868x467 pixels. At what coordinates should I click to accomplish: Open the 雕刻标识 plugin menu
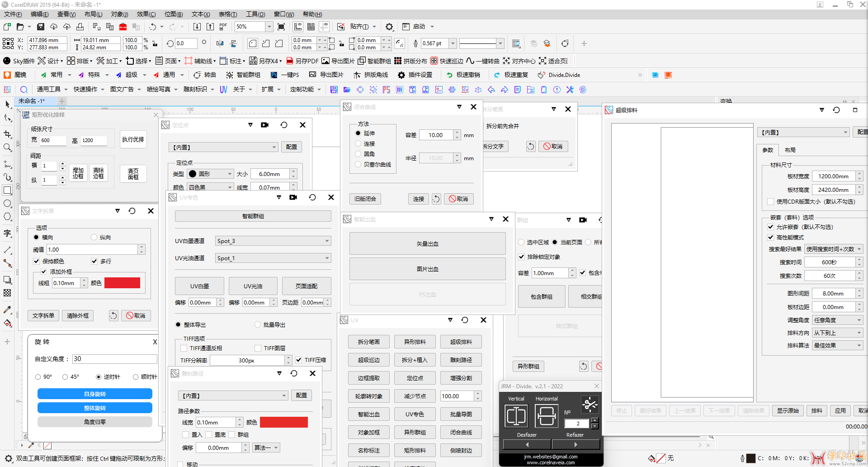pyautogui.click(x=198, y=89)
